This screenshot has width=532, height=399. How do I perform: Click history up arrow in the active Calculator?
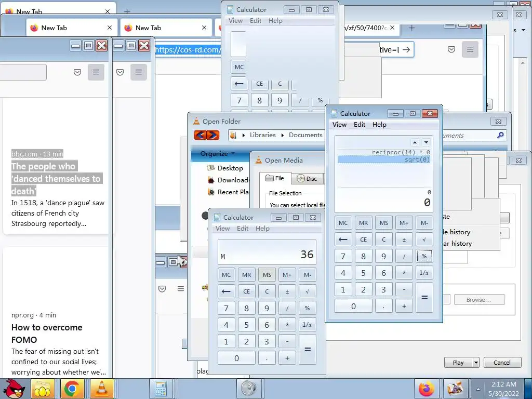pyautogui.click(x=415, y=142)
